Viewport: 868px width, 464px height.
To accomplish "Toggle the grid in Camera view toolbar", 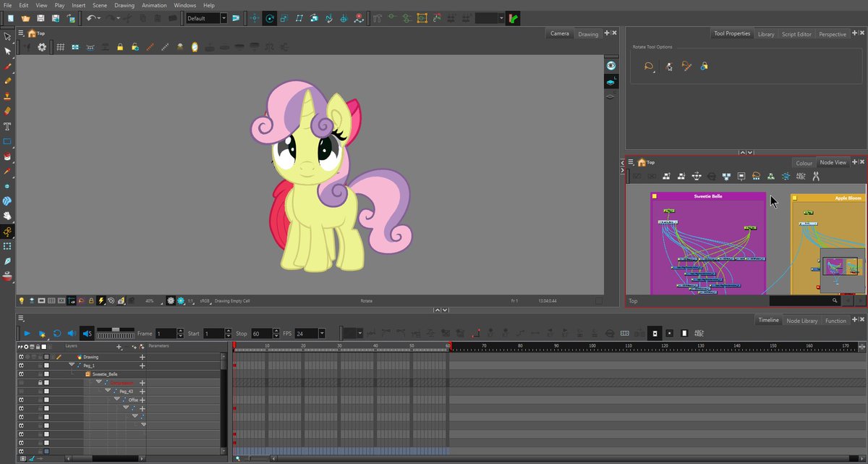I will pyautogui.click(x=61, y=47).
